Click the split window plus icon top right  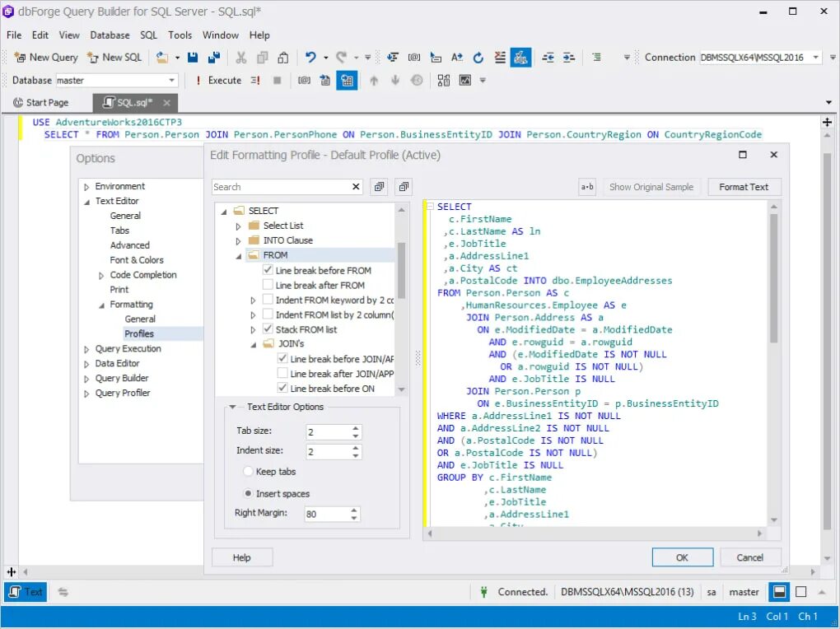tap(827, 122)
